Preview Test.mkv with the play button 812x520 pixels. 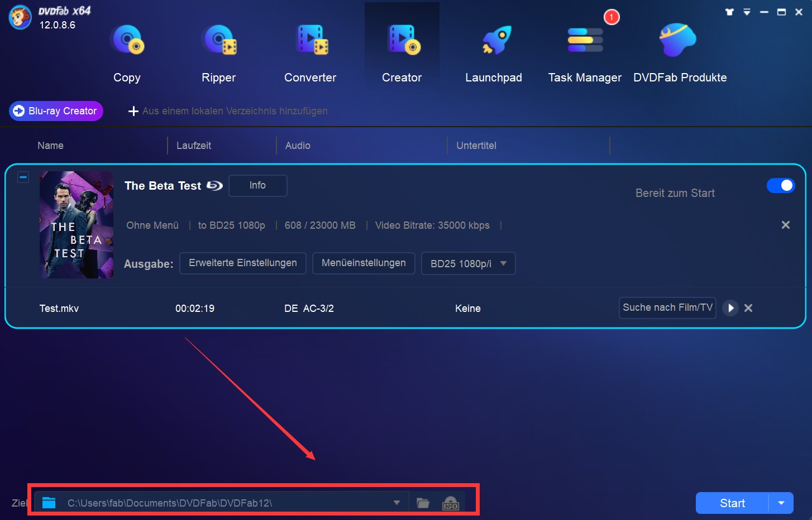730,308
